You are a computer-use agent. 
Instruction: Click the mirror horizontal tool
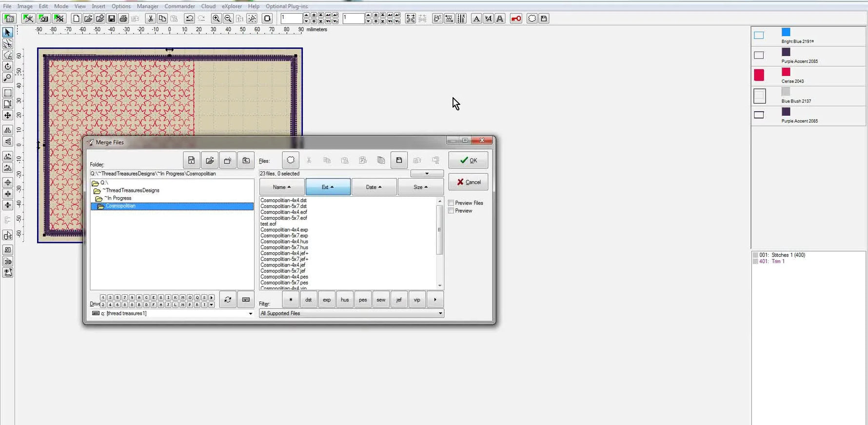click(x=7, y=130)
